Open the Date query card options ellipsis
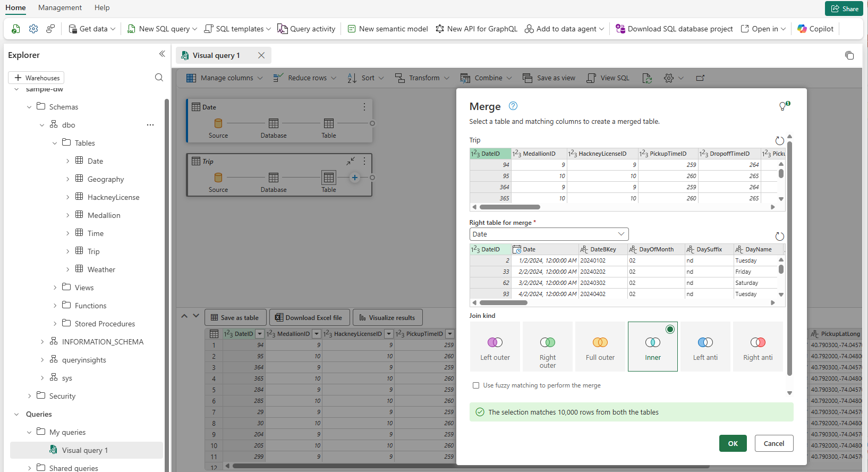Screen dimensions: 868x472 point(364,107)
